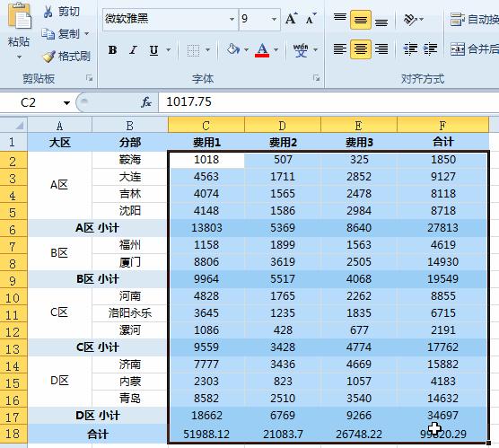
Task: Toggle Middle Align button
Action: pos(361,20)
